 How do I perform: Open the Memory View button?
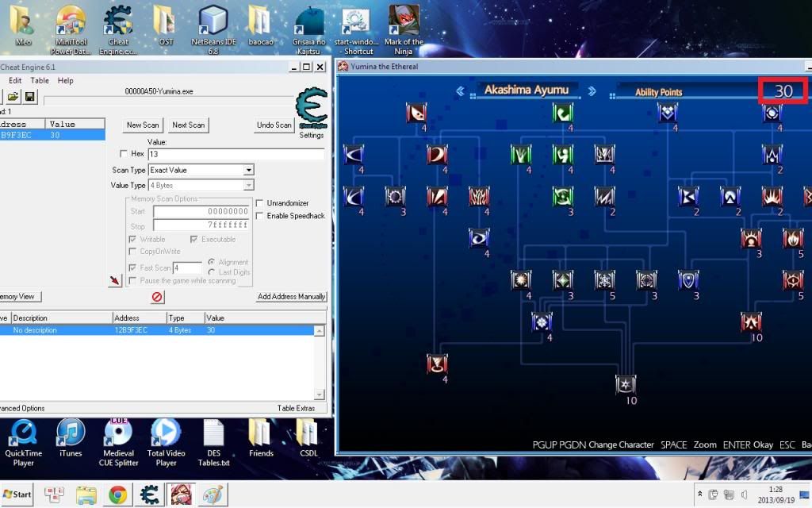[x=20, y=297]
